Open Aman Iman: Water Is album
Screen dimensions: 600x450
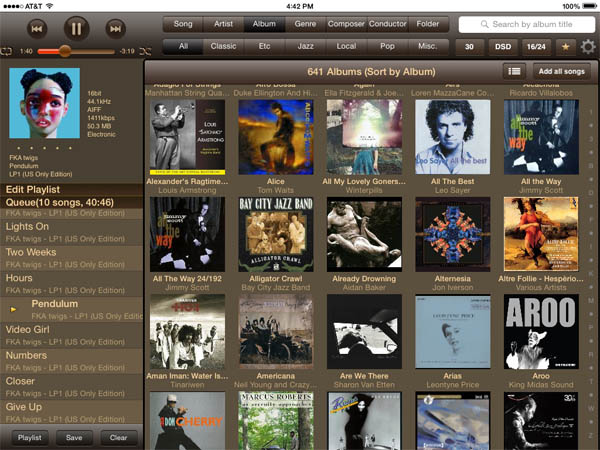(x=188, y=332)
